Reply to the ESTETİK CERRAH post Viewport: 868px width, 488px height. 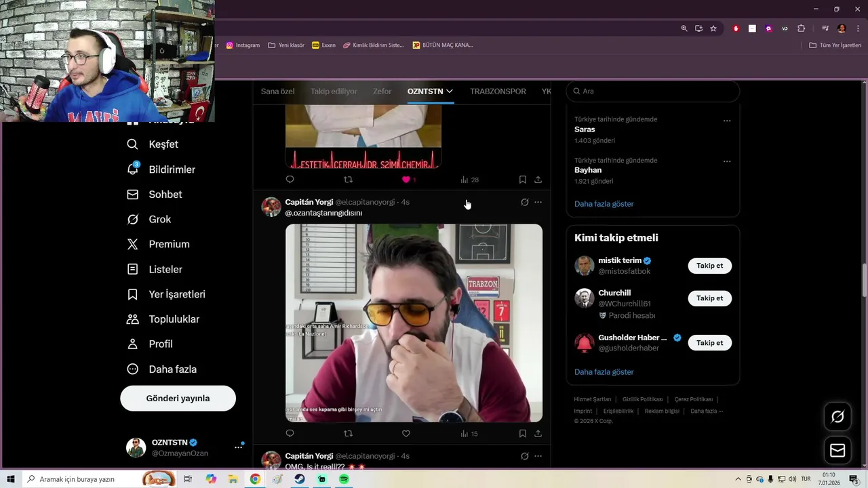click(290, 180)
